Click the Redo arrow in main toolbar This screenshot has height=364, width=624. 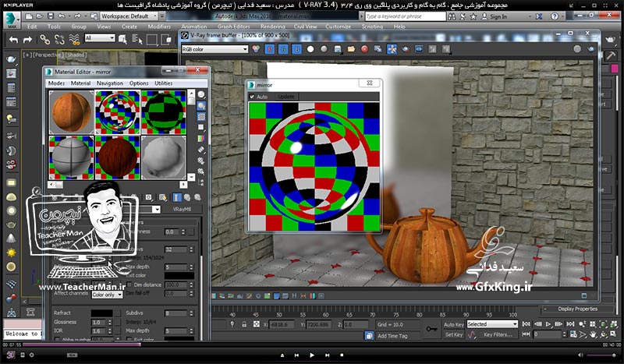pyautogui.click(x=27, y=40)
